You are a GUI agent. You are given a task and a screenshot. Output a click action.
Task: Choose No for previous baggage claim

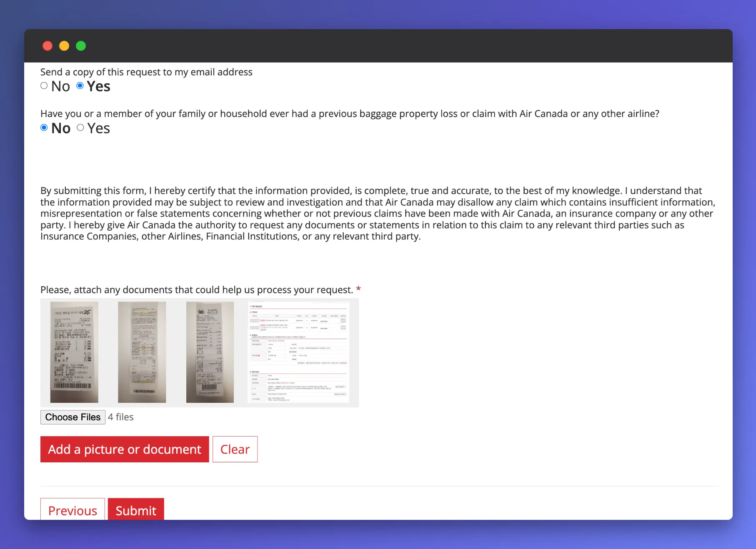(44, 128)
